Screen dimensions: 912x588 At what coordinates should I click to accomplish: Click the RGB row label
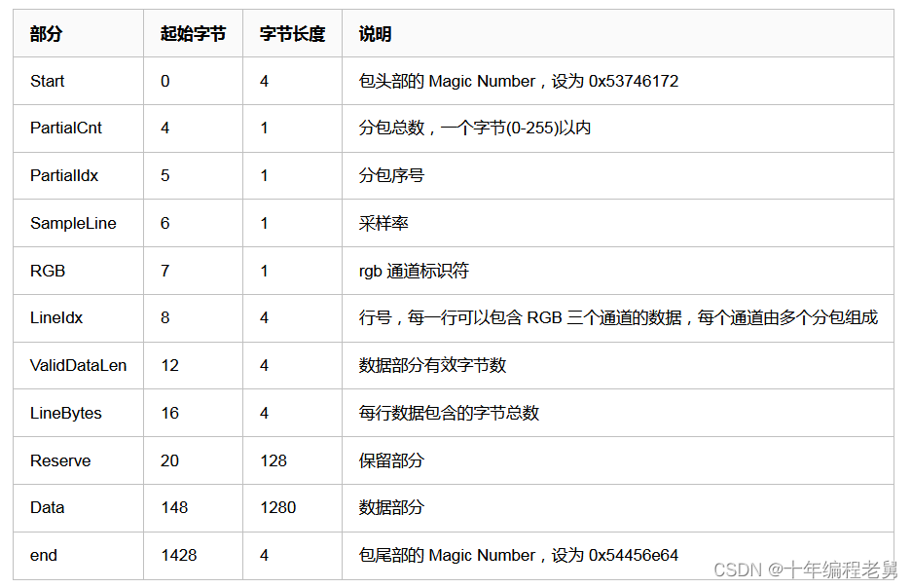[x=43, y=271]
